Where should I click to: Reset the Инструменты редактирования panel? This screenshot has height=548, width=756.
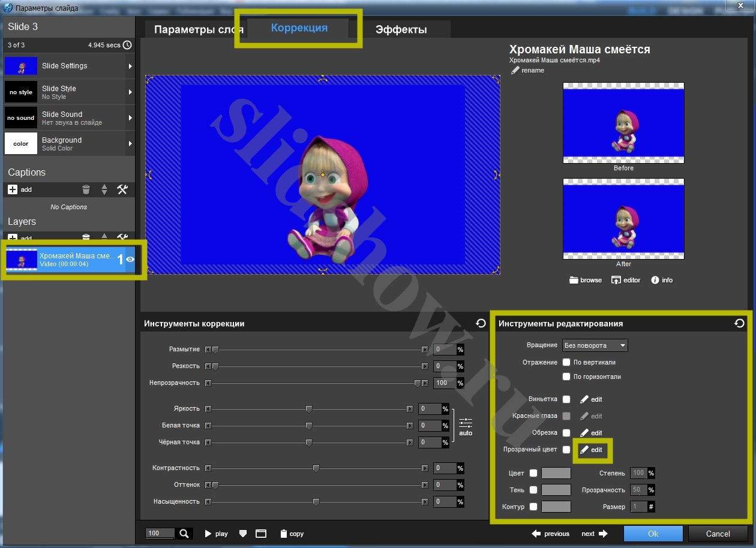pos(739,323)
